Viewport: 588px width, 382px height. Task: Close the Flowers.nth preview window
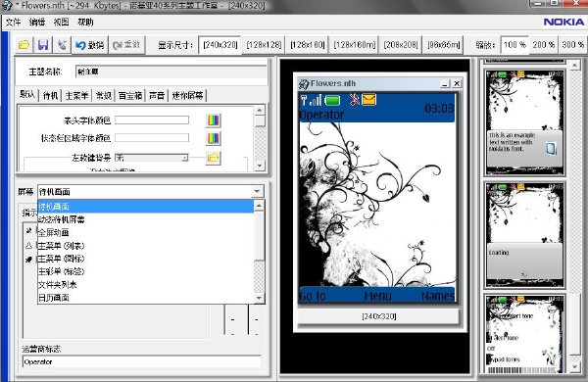[457, 83]
